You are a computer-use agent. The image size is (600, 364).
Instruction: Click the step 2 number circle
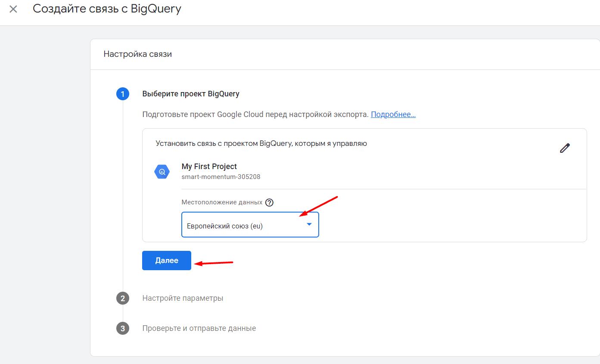pos(123,298)
